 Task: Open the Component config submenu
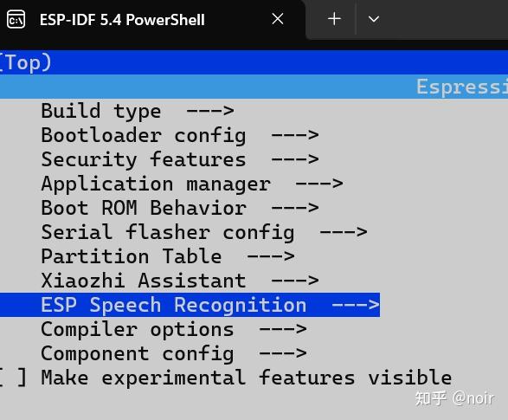(174, 353)
